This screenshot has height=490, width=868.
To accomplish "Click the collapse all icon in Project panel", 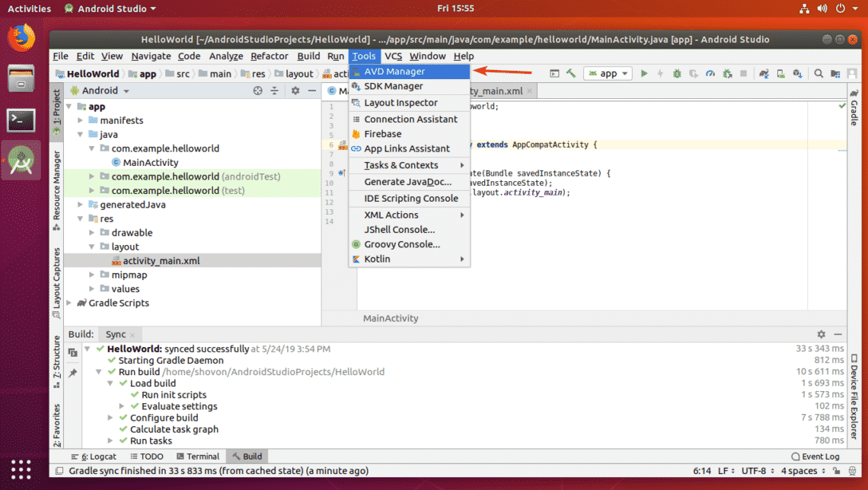I will pos(275,91).
